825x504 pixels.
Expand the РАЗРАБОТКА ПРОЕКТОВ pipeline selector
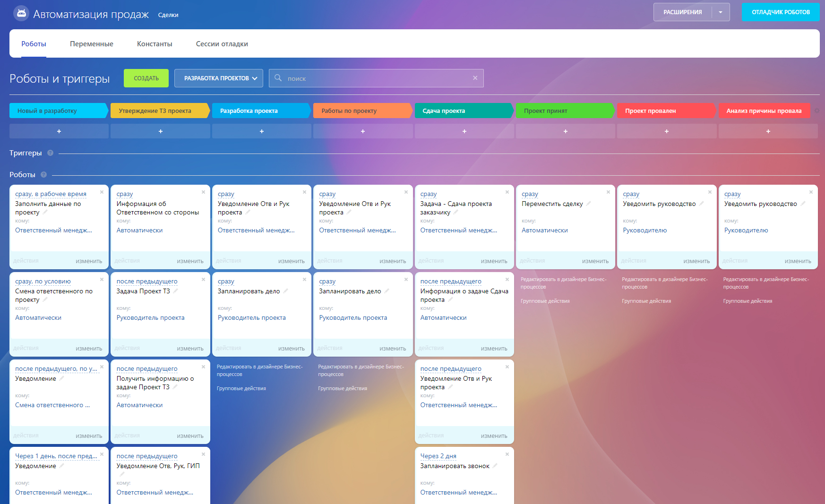tap(219, 78)
